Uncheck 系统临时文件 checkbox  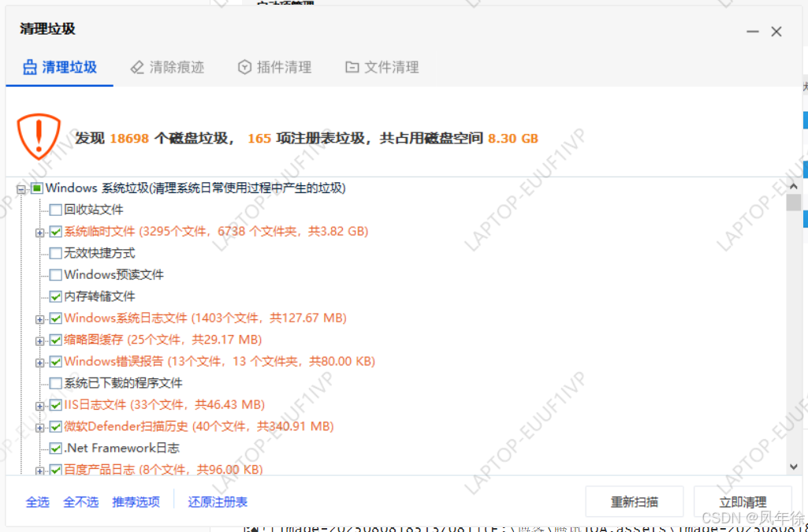(56, 232)
